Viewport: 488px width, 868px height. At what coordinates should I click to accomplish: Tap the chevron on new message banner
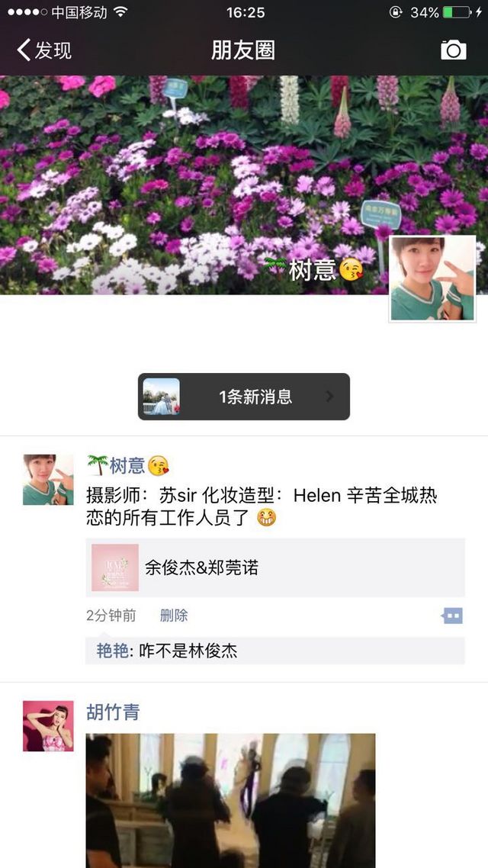329,397
